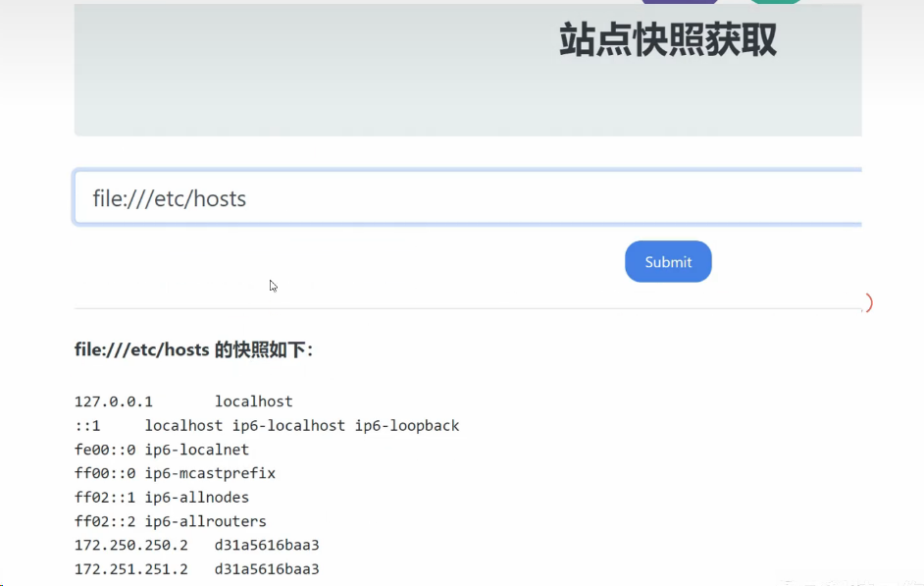Click the 172.251.251.2 IP address
924x586 pixels.
click(x=131, y=569)
